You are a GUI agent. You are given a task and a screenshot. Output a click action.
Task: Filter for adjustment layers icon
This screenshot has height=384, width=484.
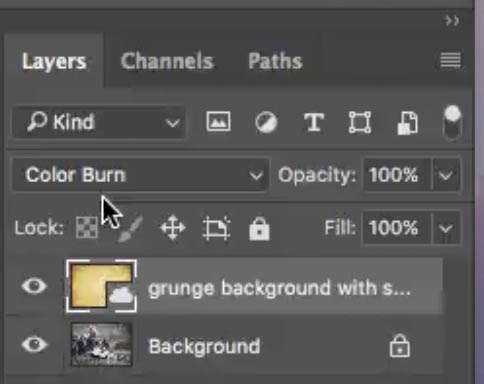[x=266, y=122]
